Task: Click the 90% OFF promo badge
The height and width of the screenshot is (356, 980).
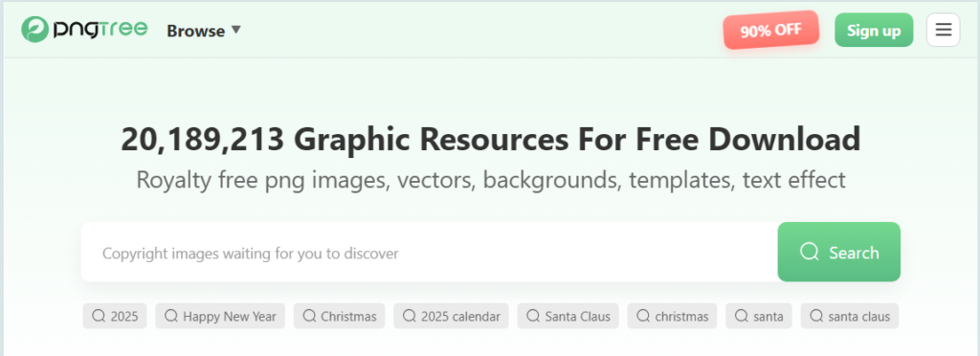Action: click(770, 30)
